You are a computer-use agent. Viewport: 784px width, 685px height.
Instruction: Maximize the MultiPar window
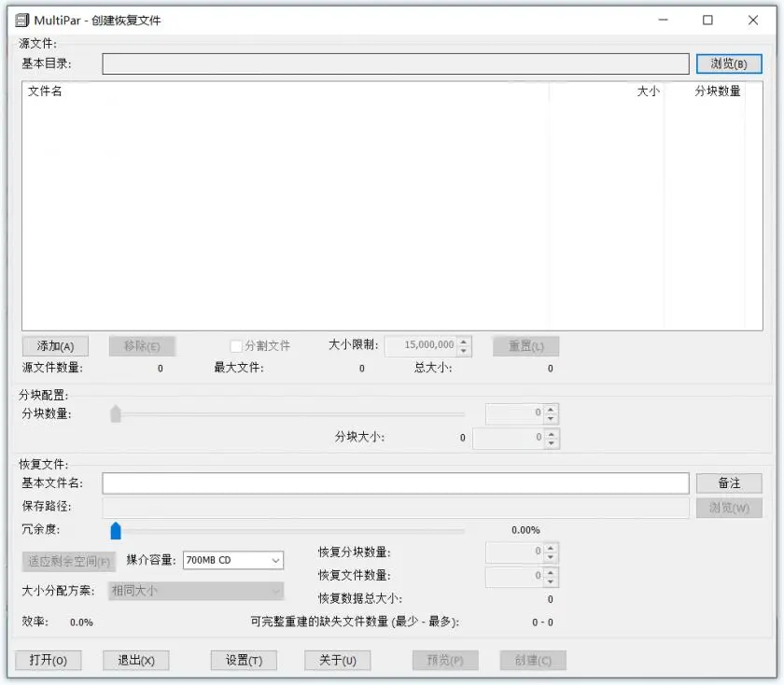[707, 20]
